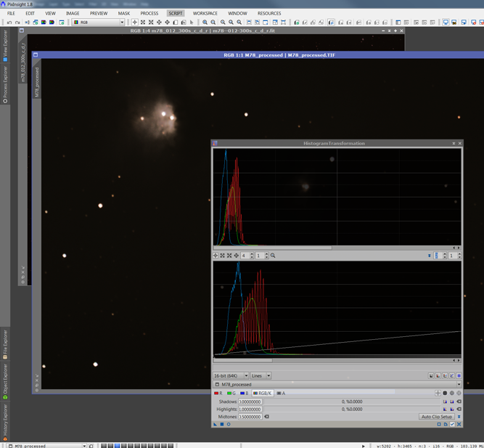This screenshot has width=484, height=448.
Task: Click the Midtones value input field
Action: point(250,417)
